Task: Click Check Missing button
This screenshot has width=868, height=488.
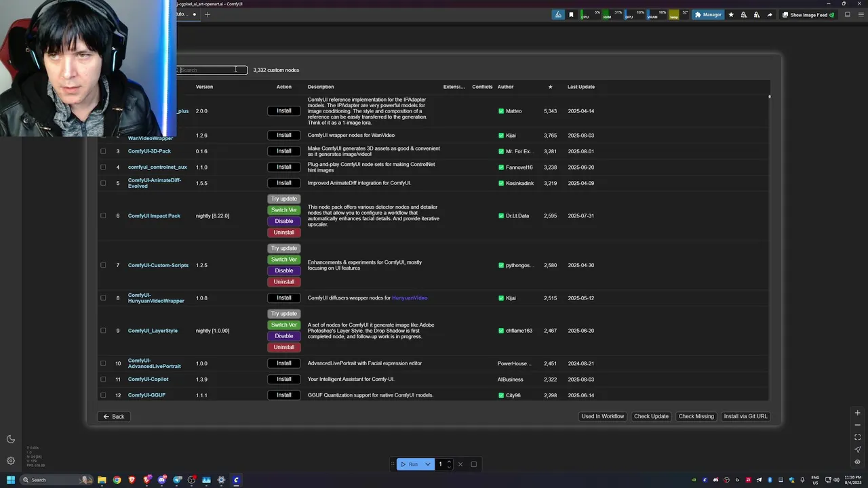Action: pos(696,416)
